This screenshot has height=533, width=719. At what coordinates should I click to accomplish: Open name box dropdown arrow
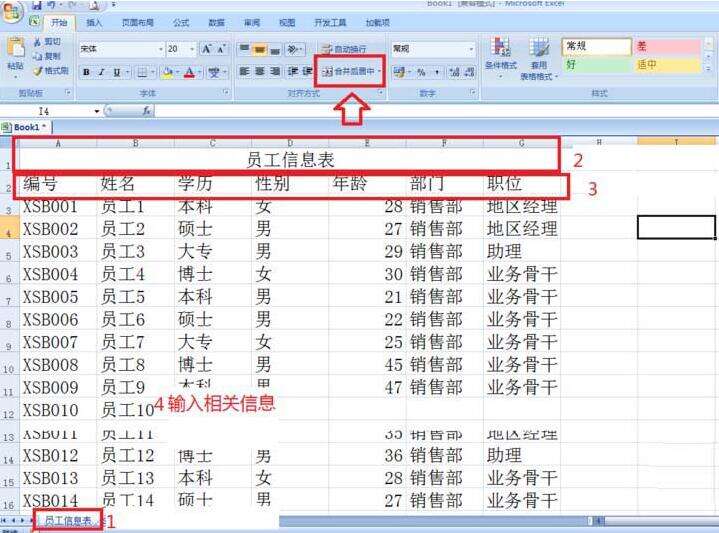point(97,111)
